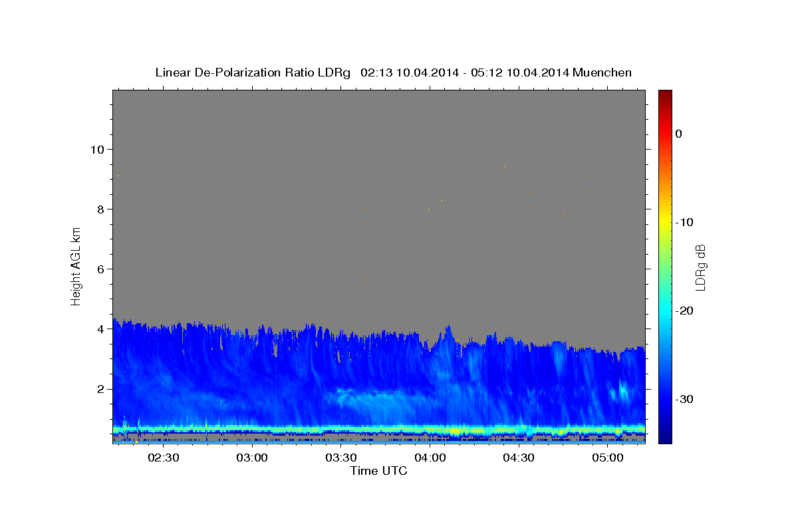Viewport: 798px width, 532px height.
Task: Click the colorbar value label -20
Action: [x=685, y=311]
